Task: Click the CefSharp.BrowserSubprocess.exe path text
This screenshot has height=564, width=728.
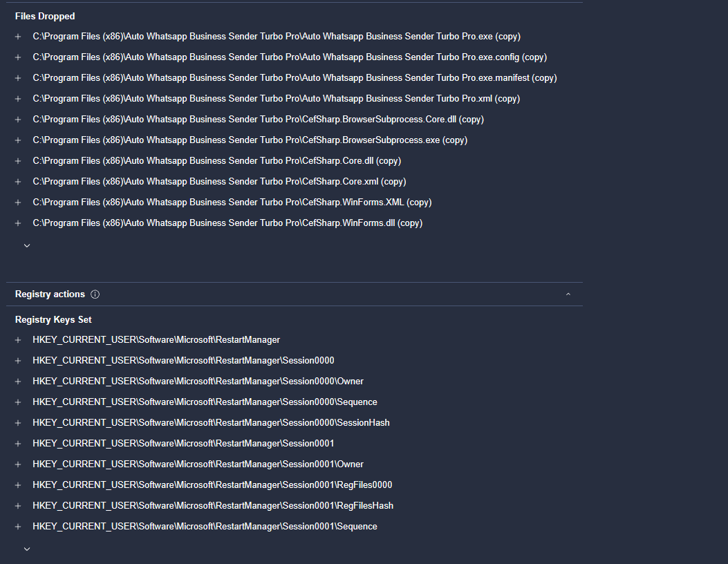Action: (x=250, y=140)
